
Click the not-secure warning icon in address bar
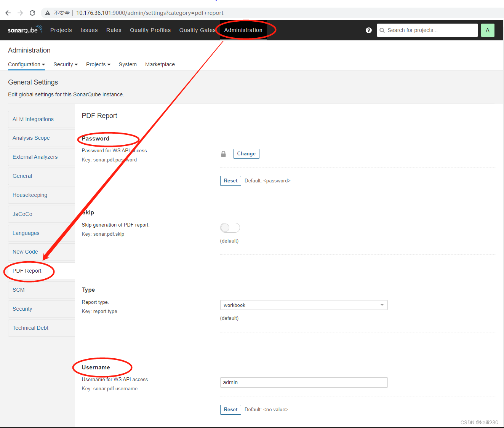(x=48, y=13)
